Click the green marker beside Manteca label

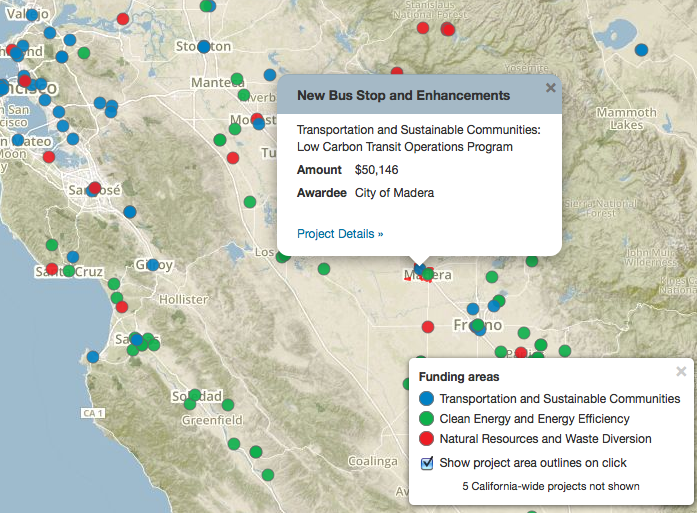tap(236, 80)
